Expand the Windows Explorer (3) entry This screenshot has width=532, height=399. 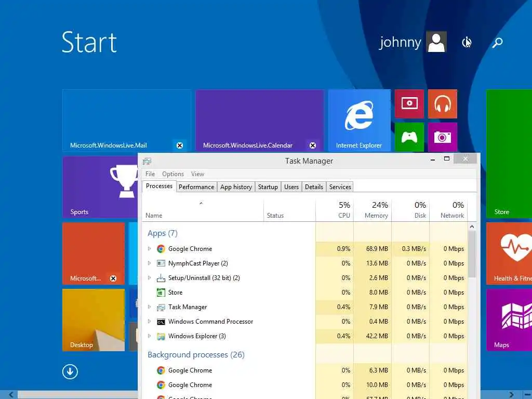click(x=149, y=336)
